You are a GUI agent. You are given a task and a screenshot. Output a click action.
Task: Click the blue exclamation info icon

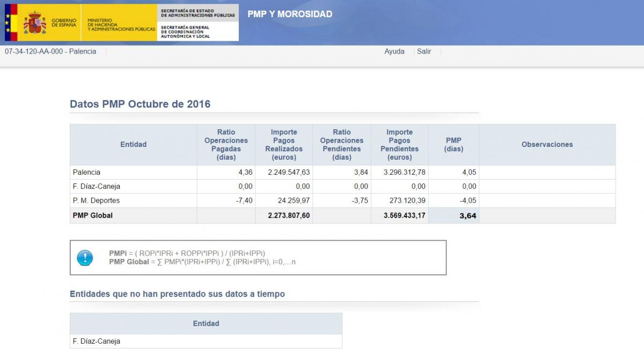[x=85, y=258]
